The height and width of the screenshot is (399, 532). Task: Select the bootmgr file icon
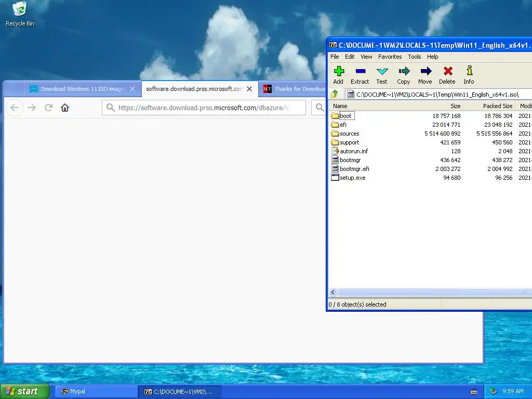[335, 160]
